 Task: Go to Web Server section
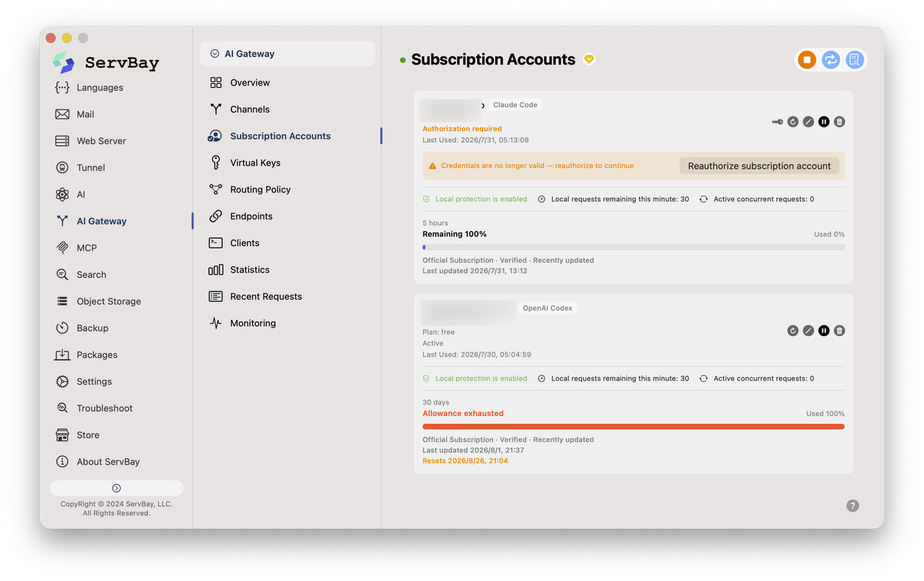point(102,141)
